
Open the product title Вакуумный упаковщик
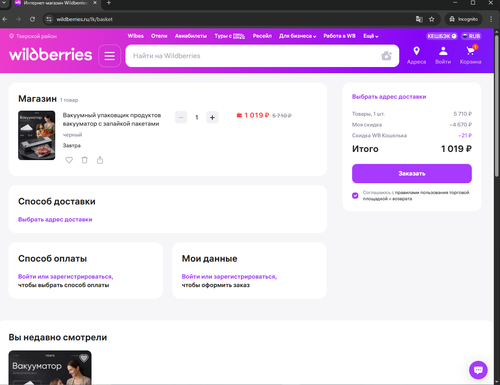click(112, 119)
